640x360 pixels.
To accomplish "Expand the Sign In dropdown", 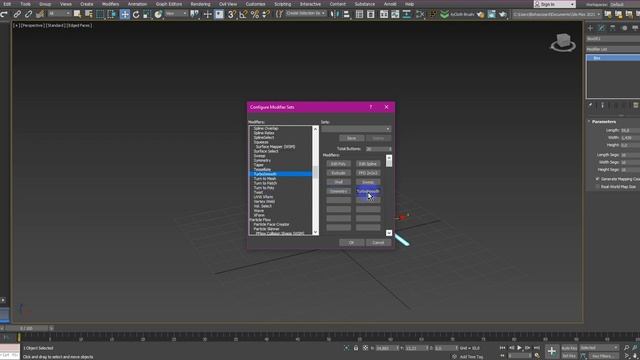I will click(x=572, y=4).
